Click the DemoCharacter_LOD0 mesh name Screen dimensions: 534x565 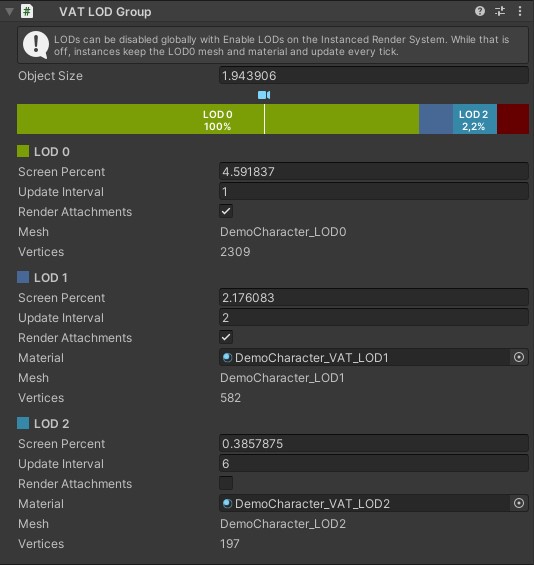283,232
